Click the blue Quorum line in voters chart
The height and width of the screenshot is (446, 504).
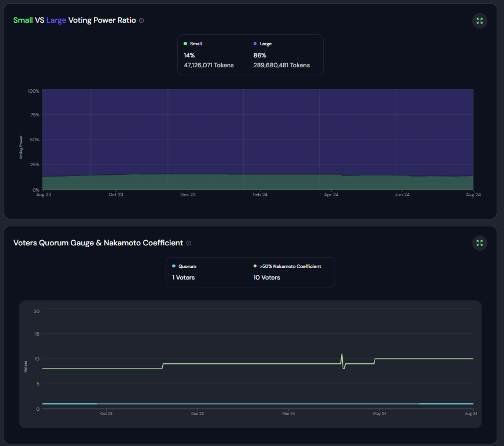coord(258,404)
